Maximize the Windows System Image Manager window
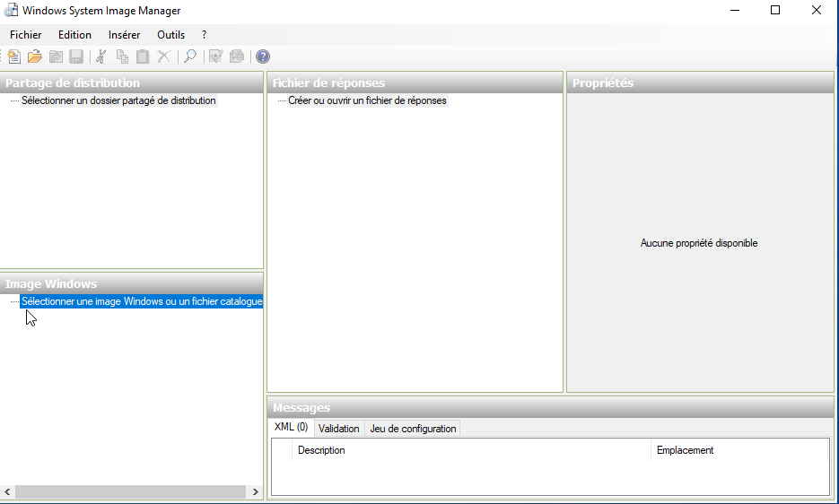The image size is (839, 504). coord(774,10)
